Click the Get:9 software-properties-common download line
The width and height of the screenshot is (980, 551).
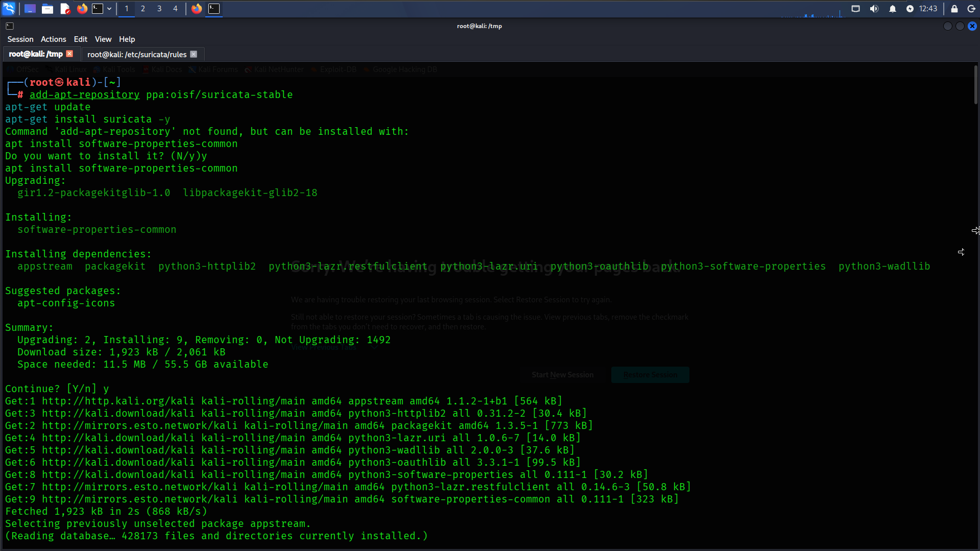342,499
